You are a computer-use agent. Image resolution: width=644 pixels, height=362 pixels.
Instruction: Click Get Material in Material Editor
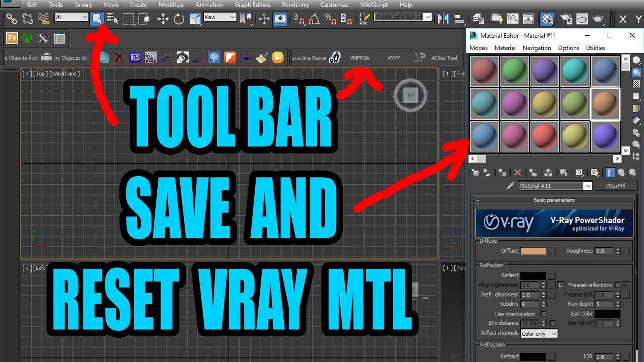tap(474, 172)
